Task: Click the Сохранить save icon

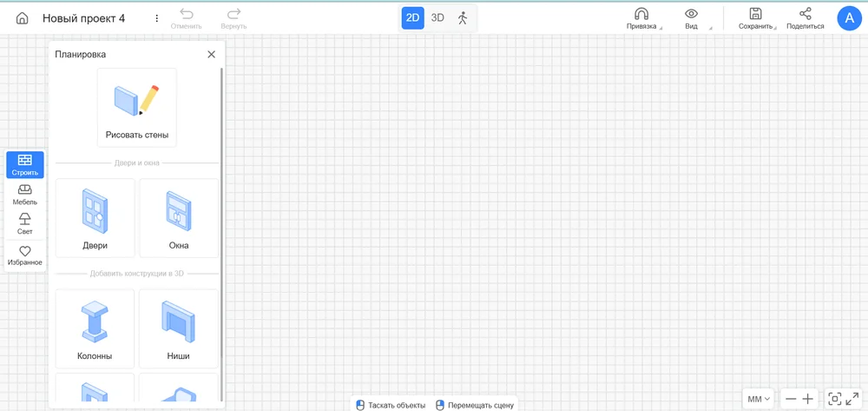Action: (756, 18)
